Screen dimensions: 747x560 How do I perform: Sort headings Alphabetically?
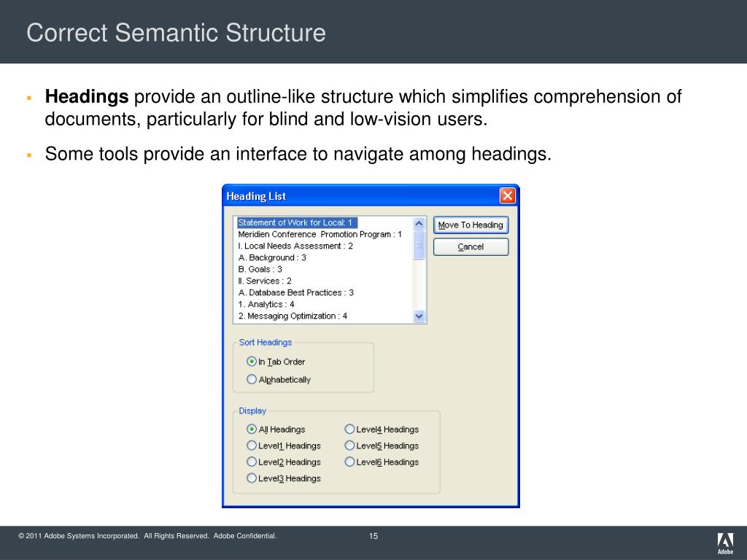[252, 380]
